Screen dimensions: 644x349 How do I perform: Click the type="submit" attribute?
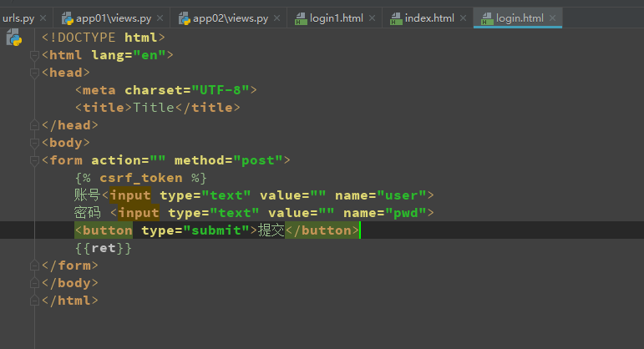coord(195,230)
